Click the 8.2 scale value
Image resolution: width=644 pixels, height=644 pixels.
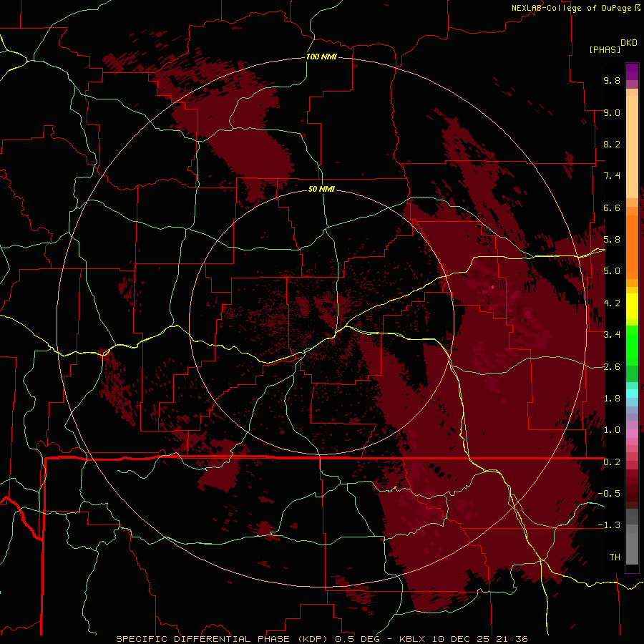(x=612, y=144)
